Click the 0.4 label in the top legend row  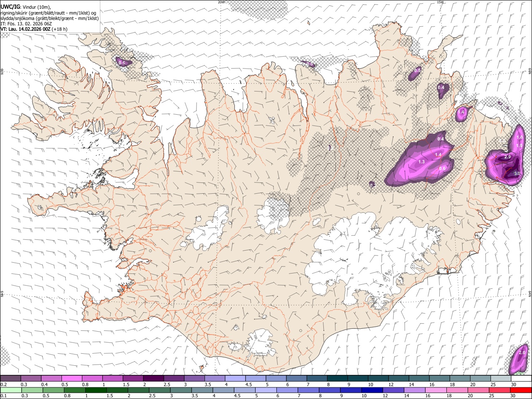point(45,384)
